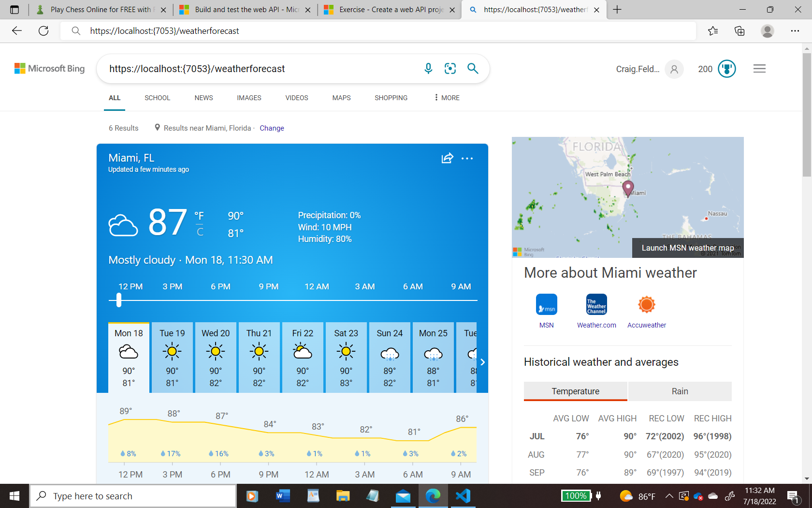
Task: Open weather card more options ellipsis
Action: point(467,158)
